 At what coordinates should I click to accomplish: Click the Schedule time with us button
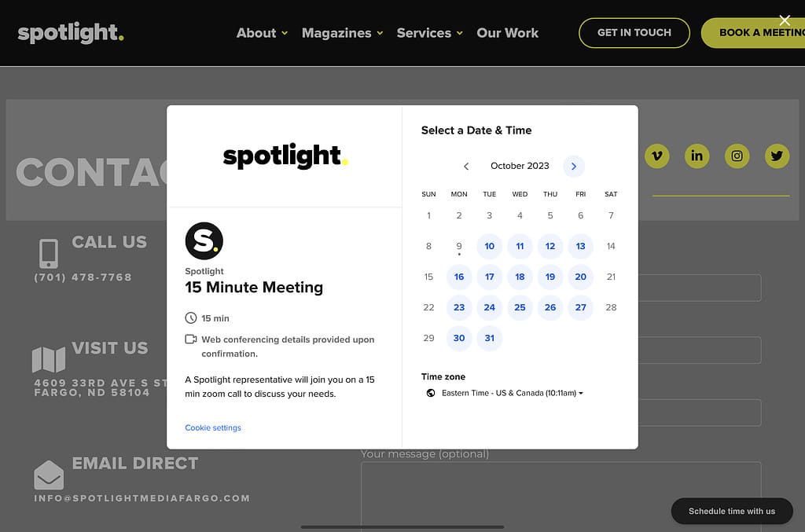click(731, 511)
